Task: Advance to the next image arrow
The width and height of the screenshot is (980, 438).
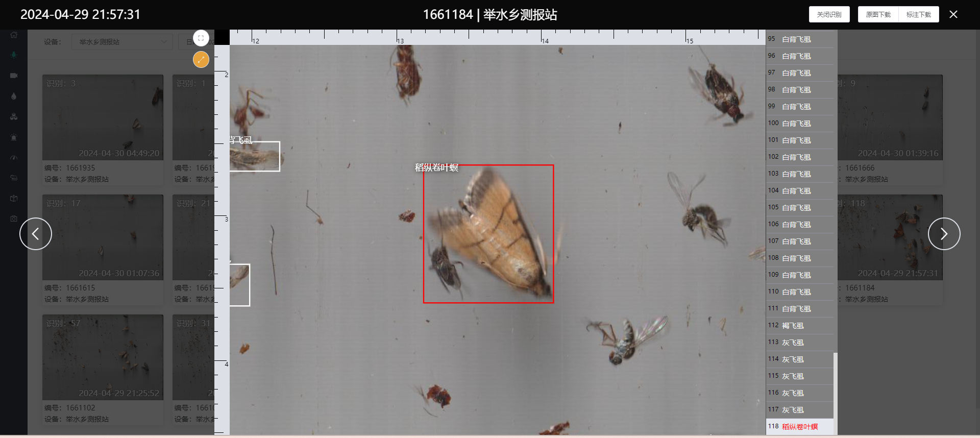Action: [944, 234]
